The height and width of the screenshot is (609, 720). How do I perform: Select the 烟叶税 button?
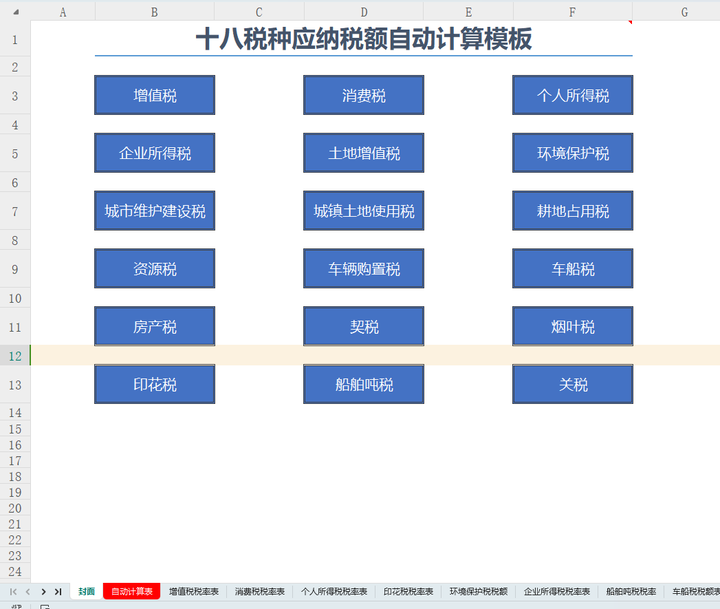click(x=573, y=326)
